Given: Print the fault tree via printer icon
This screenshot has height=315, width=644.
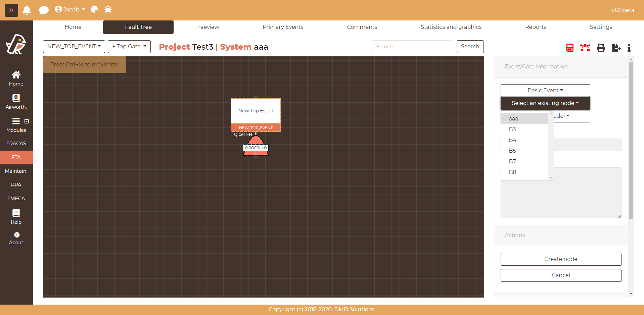Looking at the screenshot, I should click(x=601, y=48).
